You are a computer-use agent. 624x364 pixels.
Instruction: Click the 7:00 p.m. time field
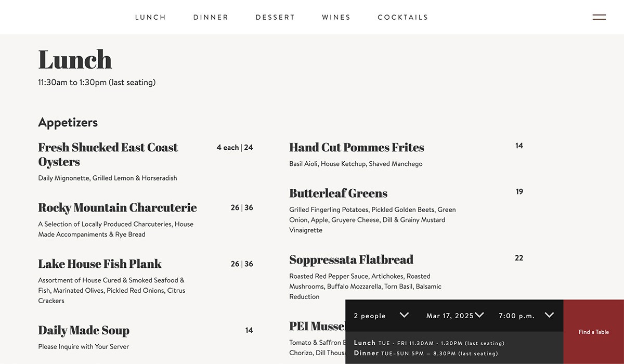516,316
